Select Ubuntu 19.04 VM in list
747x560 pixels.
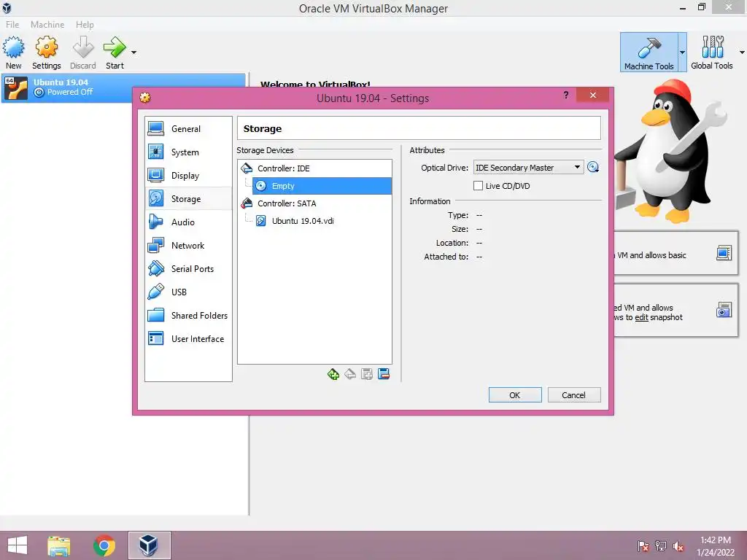click(x=123, y=87)
